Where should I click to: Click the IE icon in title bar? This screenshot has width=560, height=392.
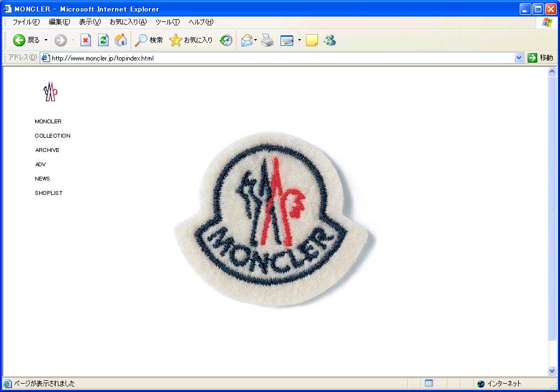8,9
